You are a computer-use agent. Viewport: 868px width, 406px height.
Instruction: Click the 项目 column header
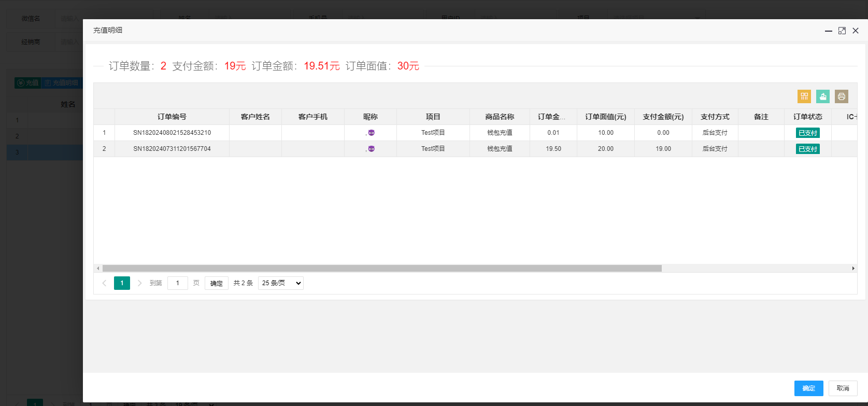433,117
